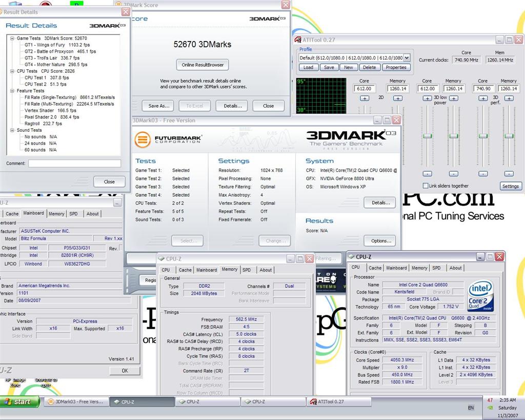Click right CPU-Z title bar icon
525x420 pixels.
click(351, 256)
